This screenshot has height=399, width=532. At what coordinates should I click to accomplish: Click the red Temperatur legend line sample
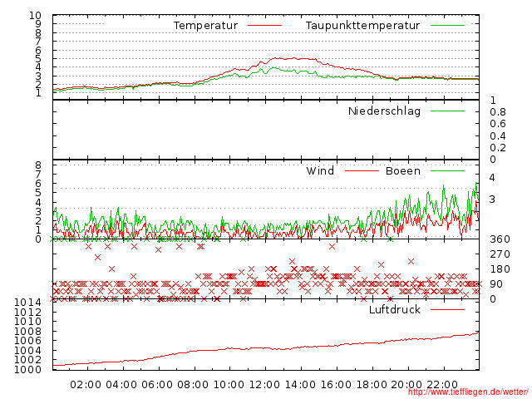coord(264,26)
